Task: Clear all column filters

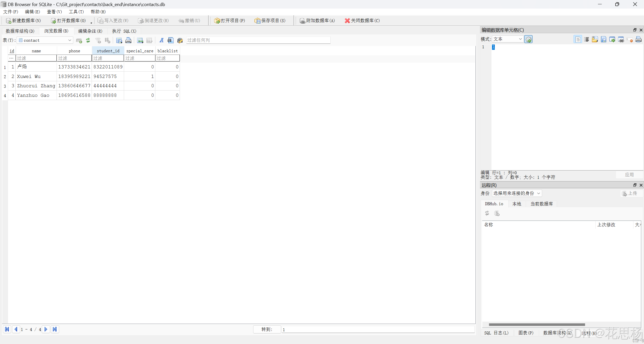Action: (98, 40)
